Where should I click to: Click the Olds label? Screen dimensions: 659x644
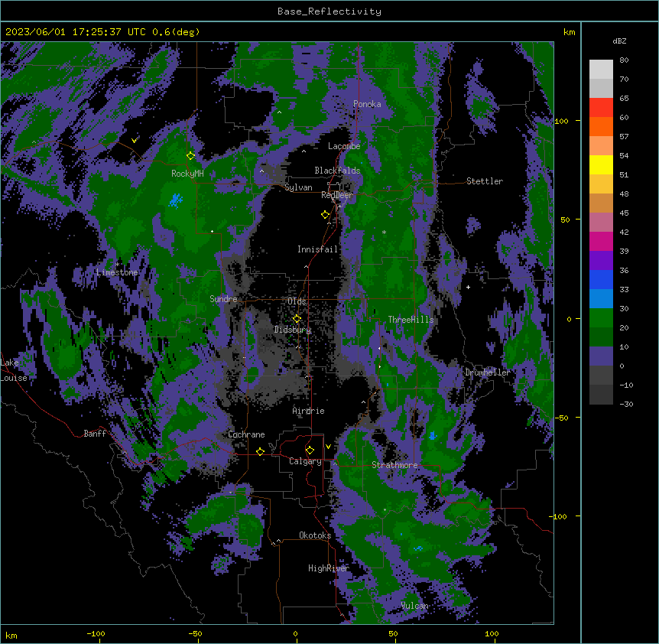pos(297,301)
